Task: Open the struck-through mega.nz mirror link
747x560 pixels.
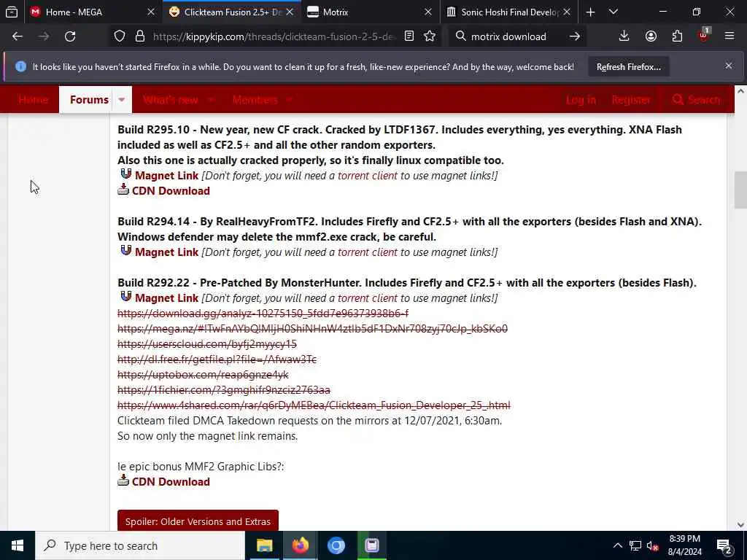Action: click(x=312, y=329)
